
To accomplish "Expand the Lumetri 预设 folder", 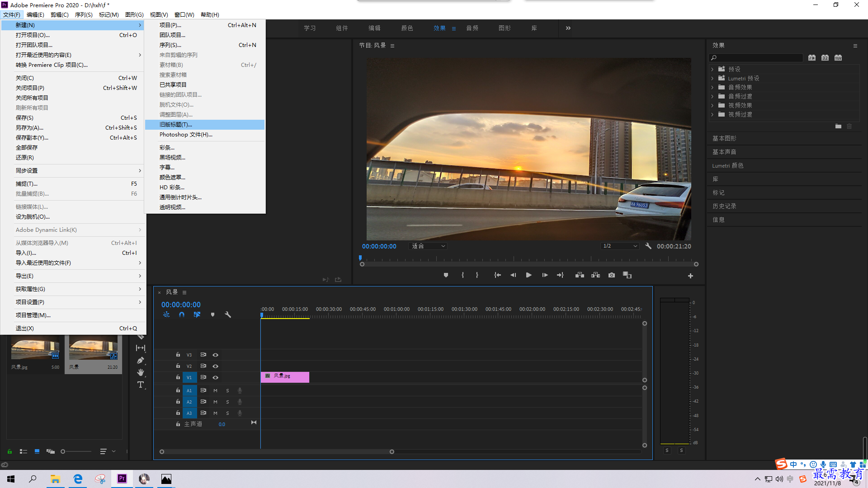I will (712, 78).
